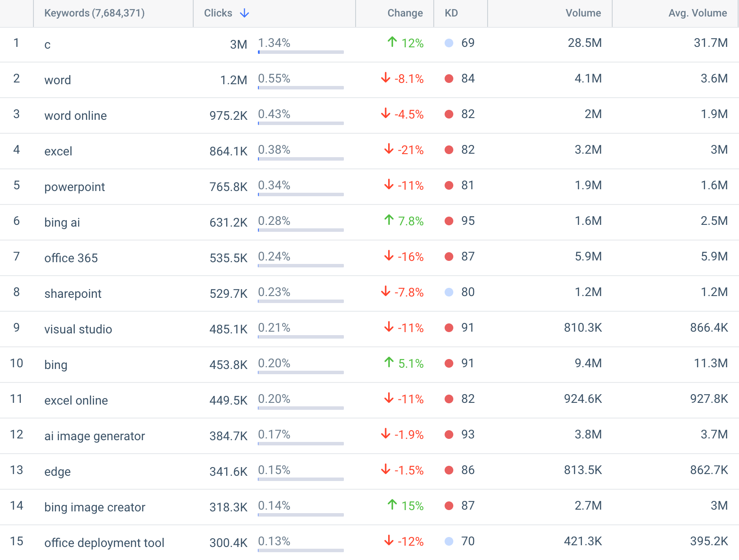Click the clicks share bar for word online
Image resolution: width=739 pixels, height=560 pixels.
[301, 123]
